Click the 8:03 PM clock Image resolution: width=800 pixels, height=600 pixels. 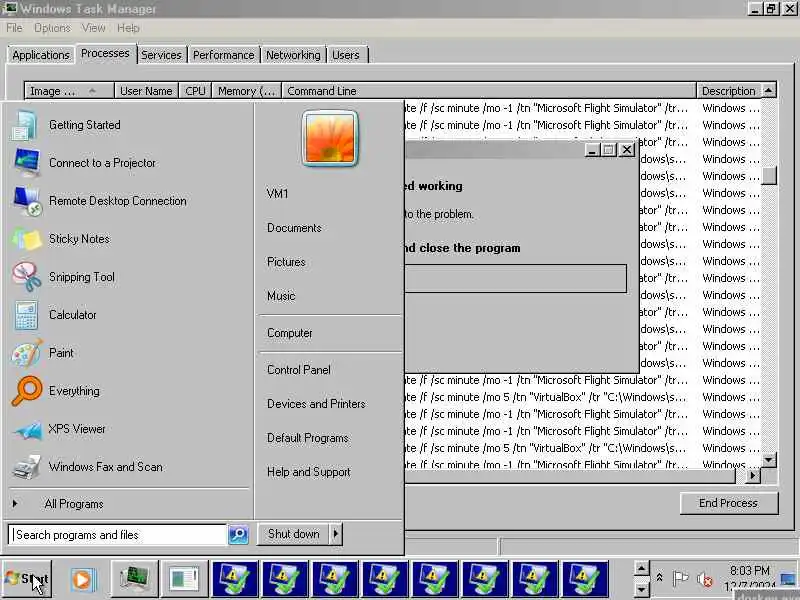pyautogui.click(x=749, y=570)
